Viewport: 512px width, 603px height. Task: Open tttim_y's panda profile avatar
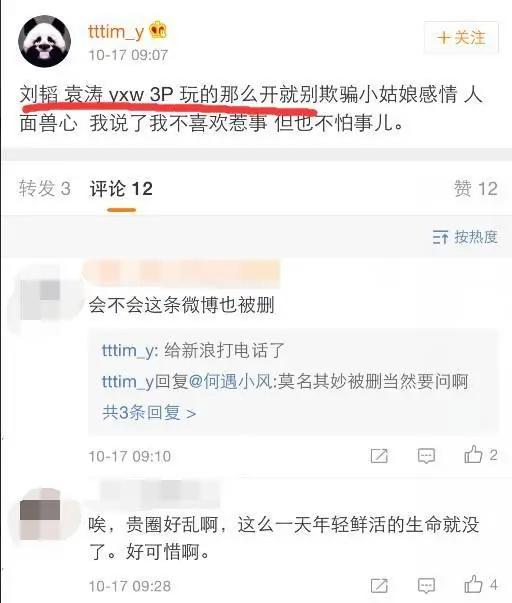click(x=45, y=42)
